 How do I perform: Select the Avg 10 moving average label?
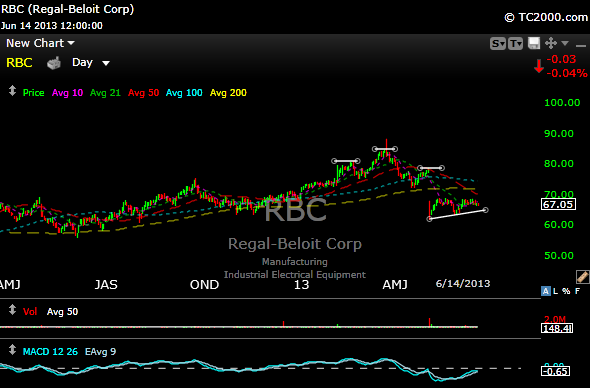[x=67, y=93]
